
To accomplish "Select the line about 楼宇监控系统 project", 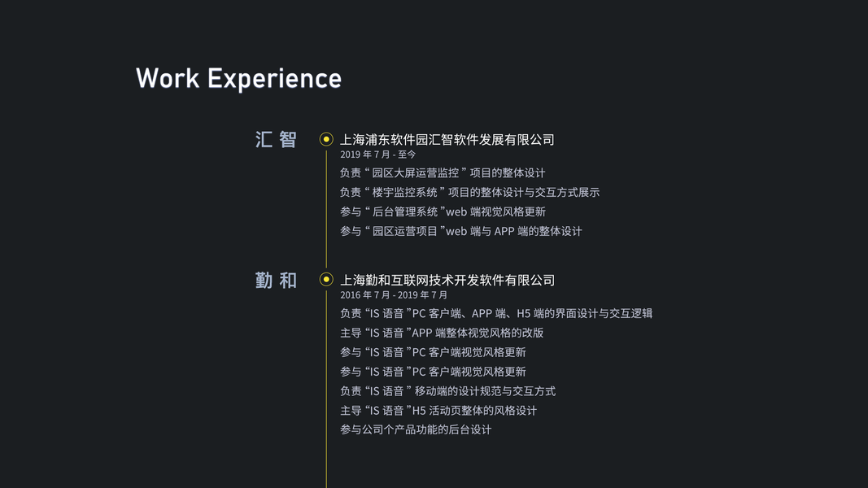I will click(469, 192).
